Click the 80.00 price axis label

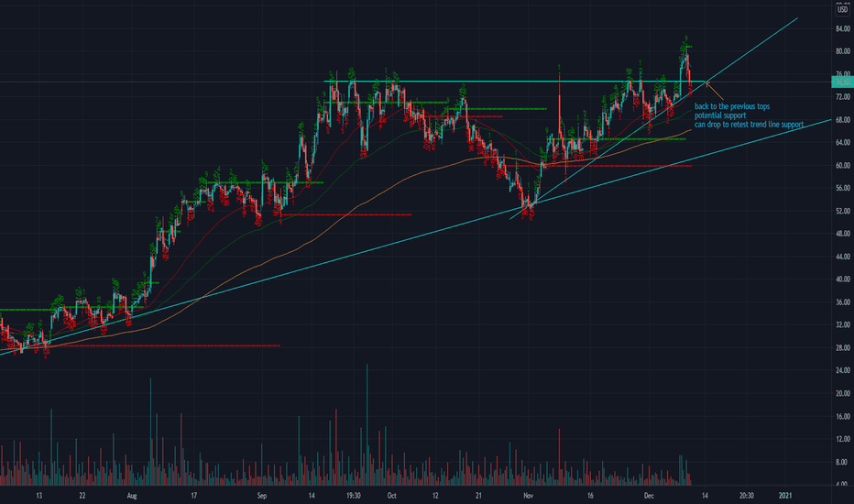coord(842,51)
